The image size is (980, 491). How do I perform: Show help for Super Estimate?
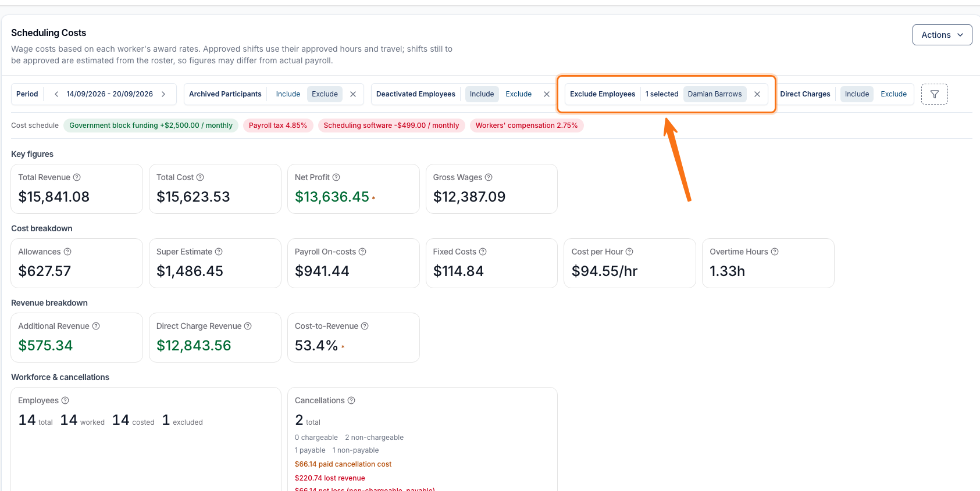pos(219,252)
